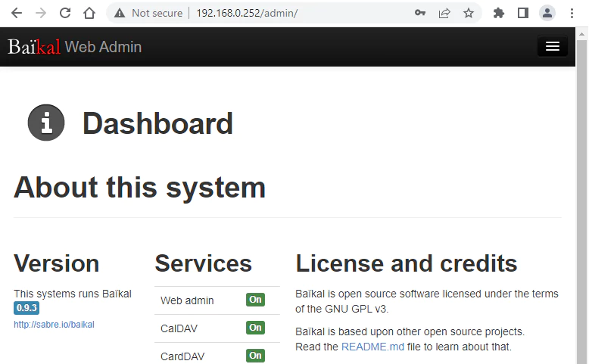Expand the hamburger navigation menu
Screen dimensions: 589x364
coord(552,47)
